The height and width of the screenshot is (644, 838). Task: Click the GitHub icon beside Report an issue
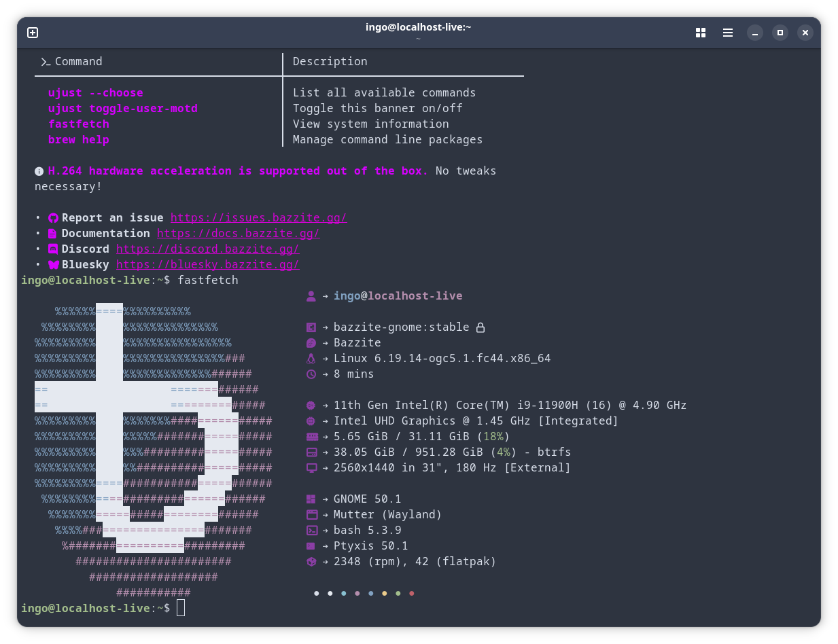(54, 218)
